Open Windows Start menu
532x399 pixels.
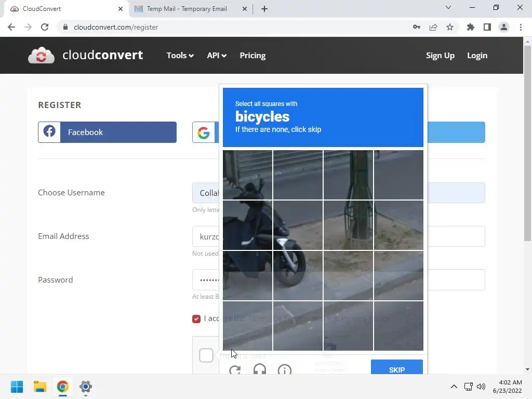(x=17, y=387)
